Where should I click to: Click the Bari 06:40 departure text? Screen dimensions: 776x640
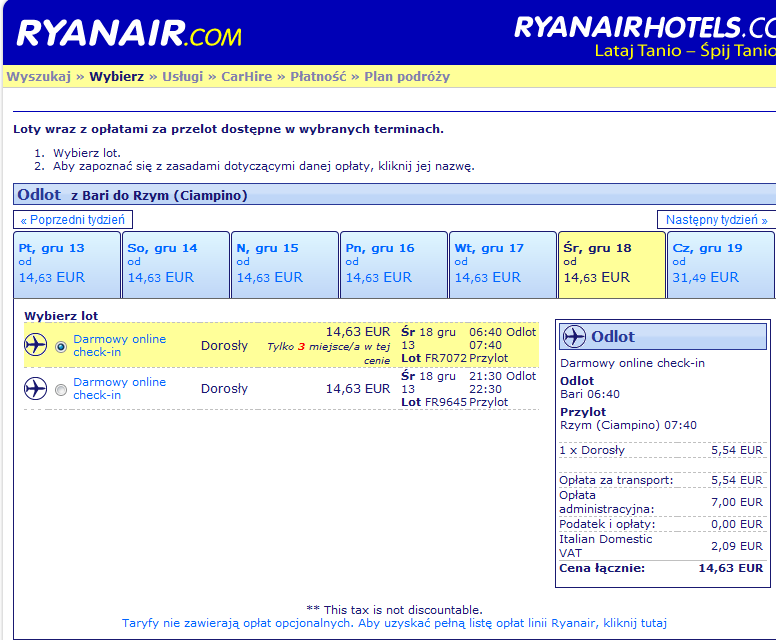pyautogui.click(x=590, y=394)
